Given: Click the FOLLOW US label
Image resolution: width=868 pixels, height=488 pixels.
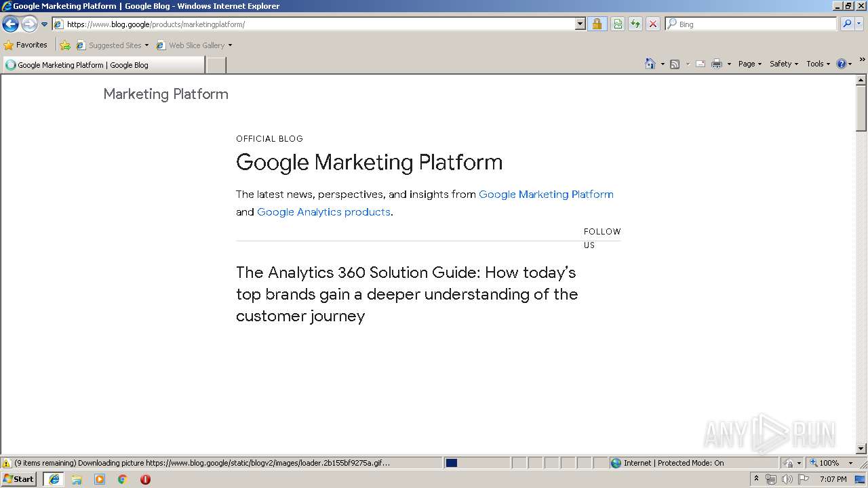Looking at the screenshot, I should (602, 239).
